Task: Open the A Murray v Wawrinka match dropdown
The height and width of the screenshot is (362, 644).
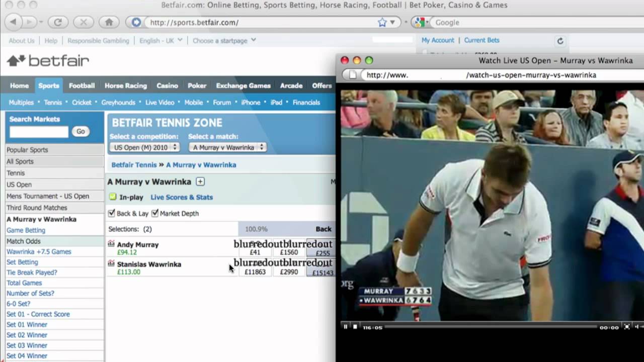Action: coord(227,147)
